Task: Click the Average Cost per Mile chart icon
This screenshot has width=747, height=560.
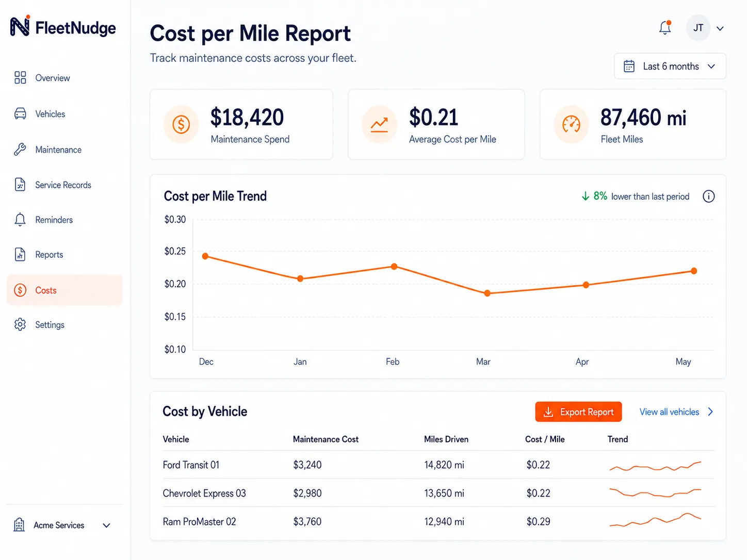Action: [379, 124]
